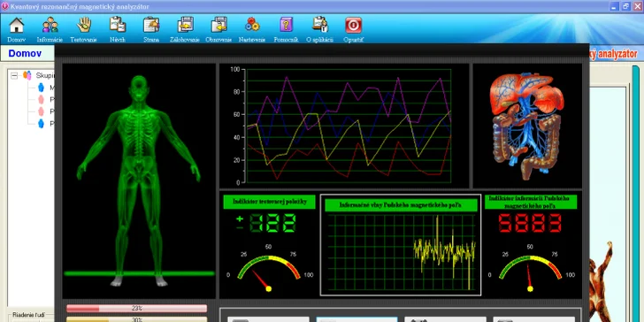Open the Informácie people icon
644x322 pixels.
pyautogui.click(x=50, y=29)
